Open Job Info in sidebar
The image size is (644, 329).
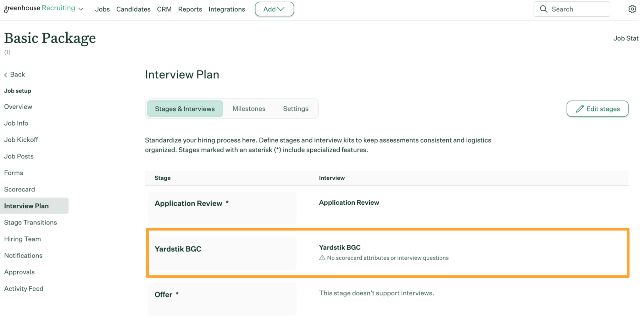coord(16,123)
